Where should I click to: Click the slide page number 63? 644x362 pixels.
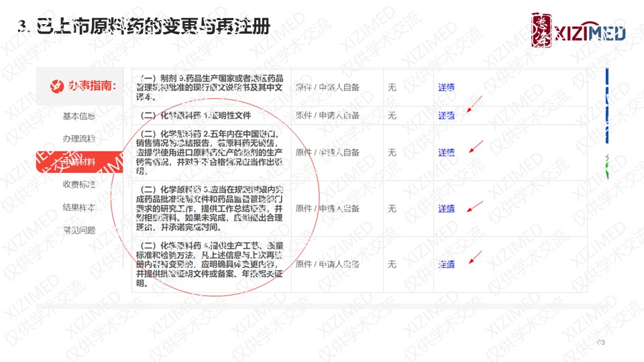(600, 343)
